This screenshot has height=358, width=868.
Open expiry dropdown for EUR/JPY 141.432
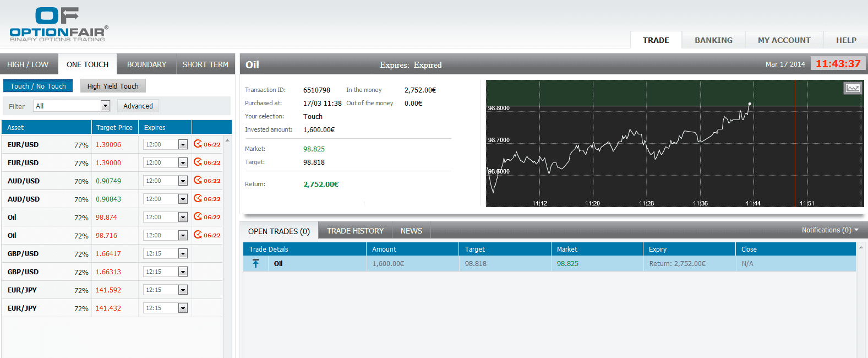pyautogui.click(x=183, y=308)
